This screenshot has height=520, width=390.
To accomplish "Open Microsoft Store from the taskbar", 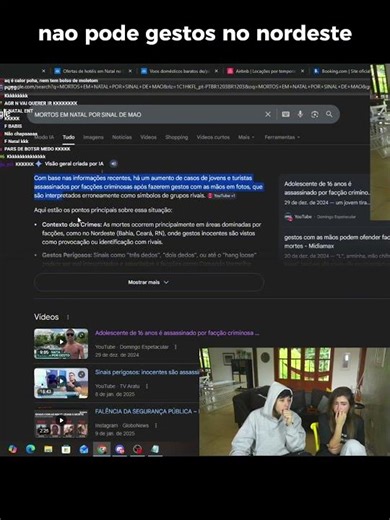I will (x=66, y=450).
